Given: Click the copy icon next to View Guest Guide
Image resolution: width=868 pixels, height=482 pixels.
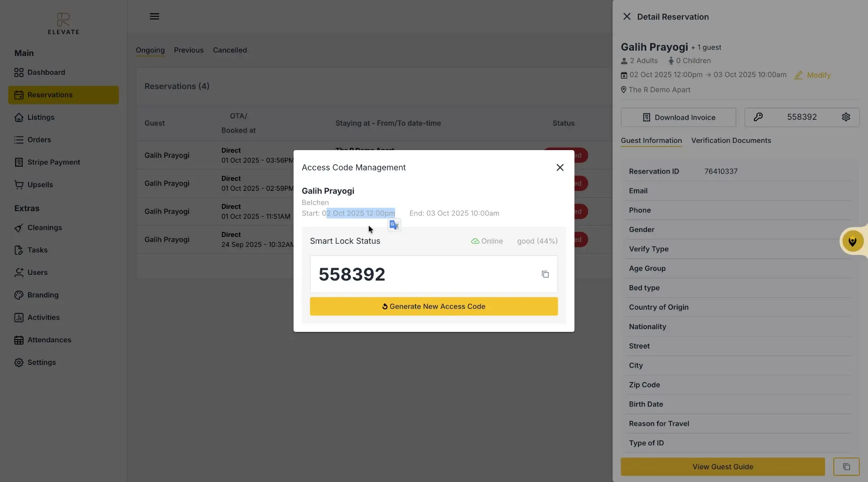Looking at the screenshot, I should pos(846,467).
